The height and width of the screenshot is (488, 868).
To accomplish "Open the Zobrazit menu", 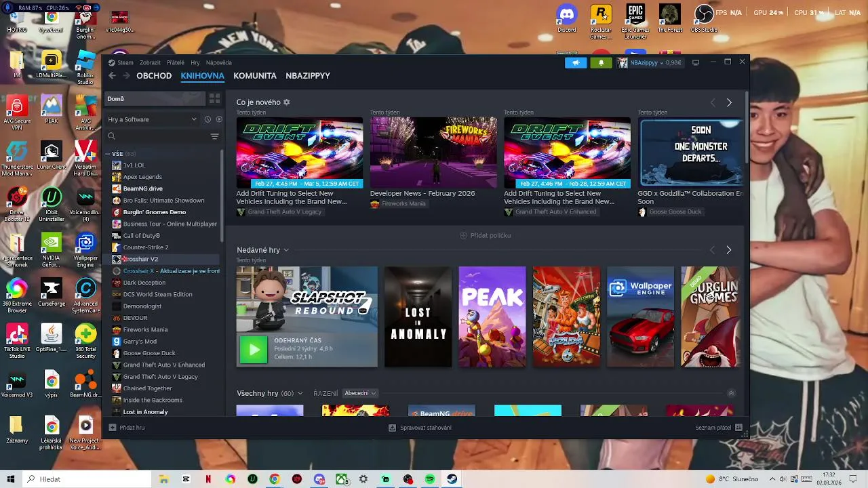I will coord(150,62).
